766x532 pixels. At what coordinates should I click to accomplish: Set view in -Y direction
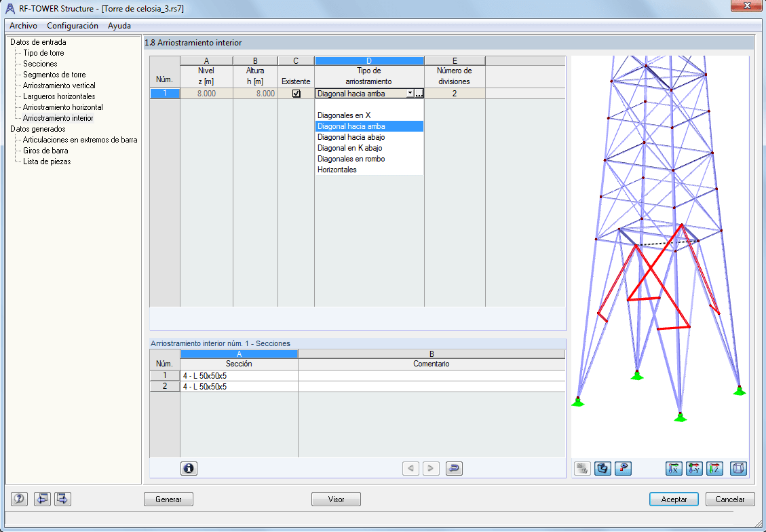694,468
